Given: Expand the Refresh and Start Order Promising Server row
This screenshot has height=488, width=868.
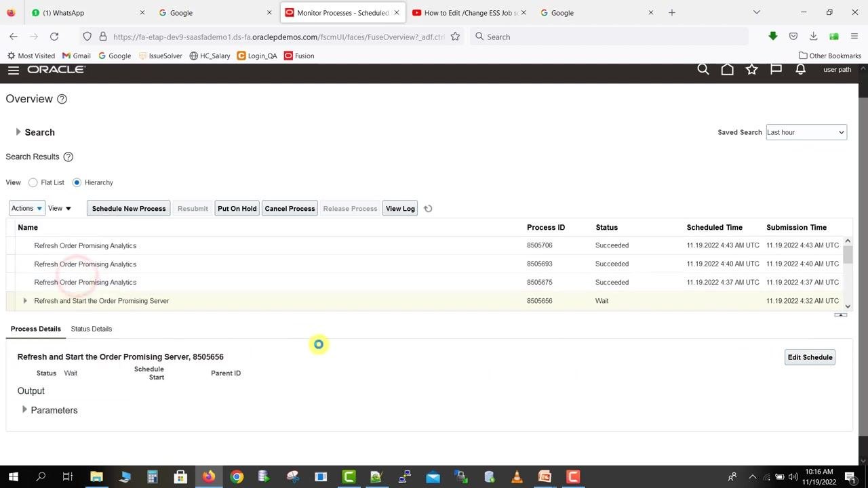Looking at the screenshot, I should pyautogui.click(x=25, y=301).
